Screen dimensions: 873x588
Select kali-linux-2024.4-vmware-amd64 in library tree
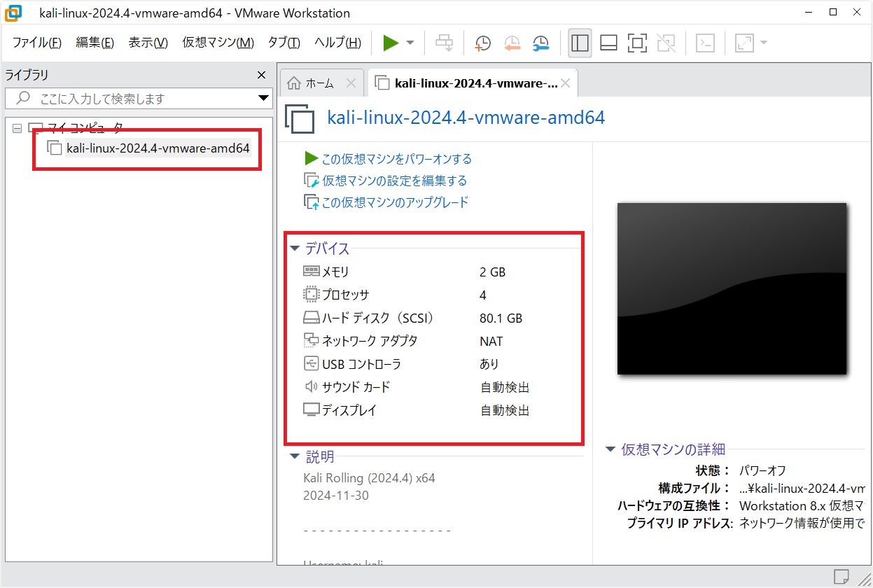158,148
